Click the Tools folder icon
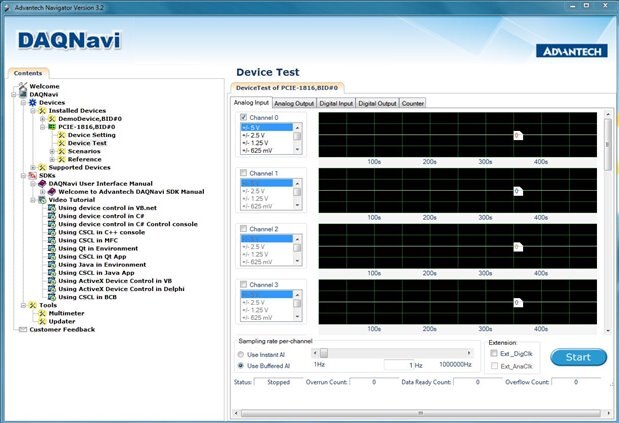 32,305
